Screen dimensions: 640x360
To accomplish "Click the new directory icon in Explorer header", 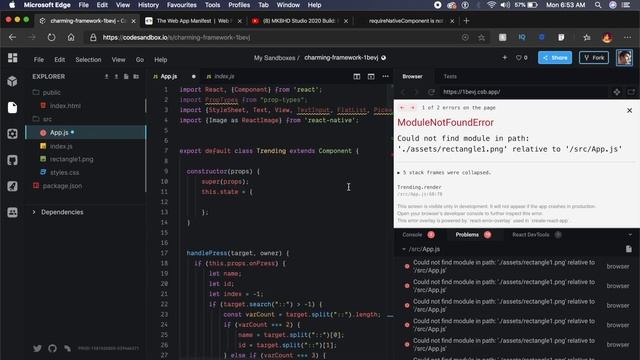I will (x=136, y=76).
